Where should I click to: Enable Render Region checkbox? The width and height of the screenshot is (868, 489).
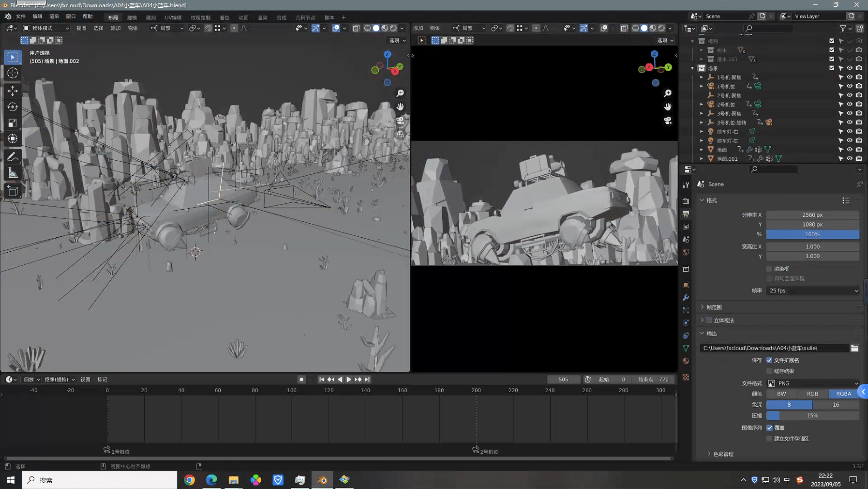tap(769, 269)
